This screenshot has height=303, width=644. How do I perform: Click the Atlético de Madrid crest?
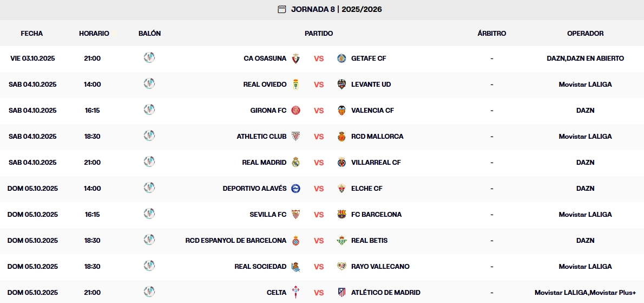point(341,293)
